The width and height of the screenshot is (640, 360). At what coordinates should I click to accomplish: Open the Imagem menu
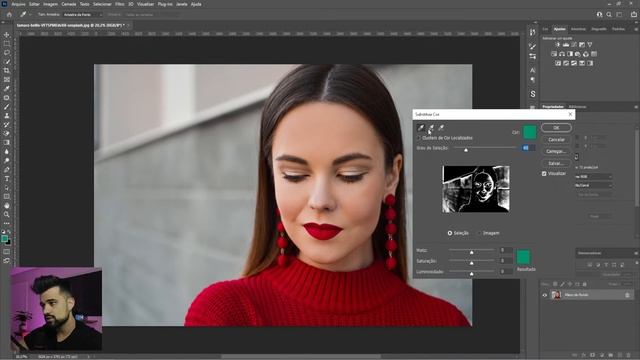(x=51, y=4)
